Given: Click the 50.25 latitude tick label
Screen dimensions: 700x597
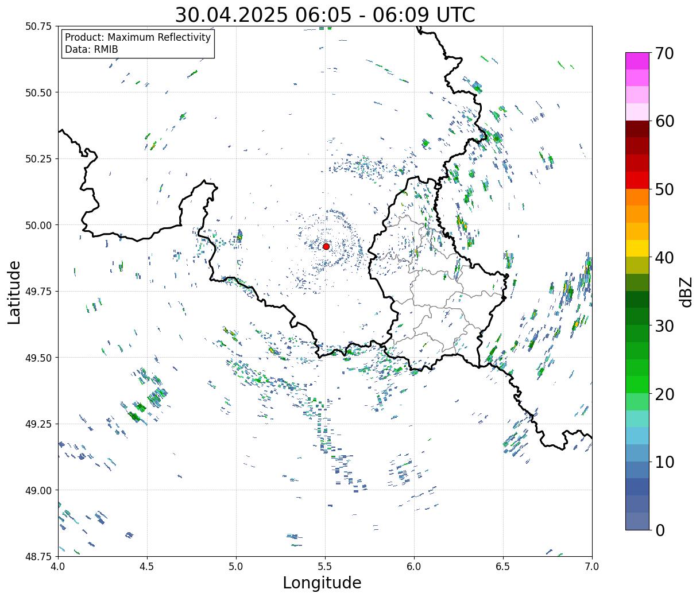Looking at the screenshot, I should tap(38, 159).
